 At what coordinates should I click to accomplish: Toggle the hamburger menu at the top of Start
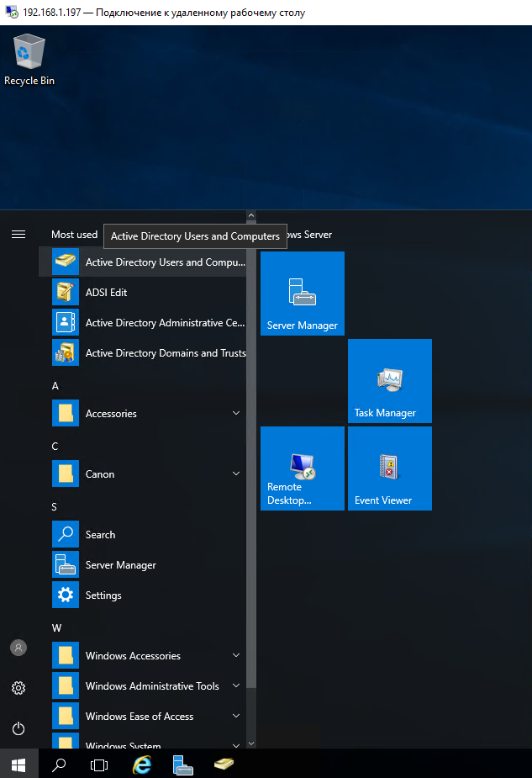[x=18, y=235]
